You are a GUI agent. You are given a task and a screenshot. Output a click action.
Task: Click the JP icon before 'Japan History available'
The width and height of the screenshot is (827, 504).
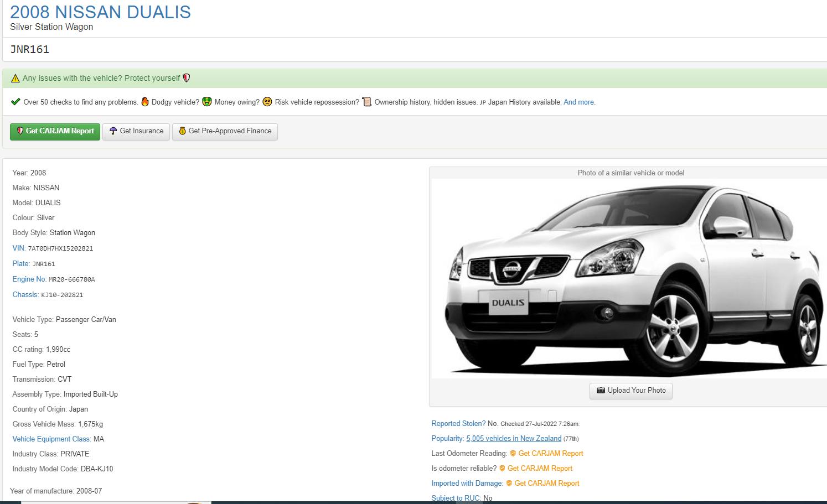(x=483, y=102)
